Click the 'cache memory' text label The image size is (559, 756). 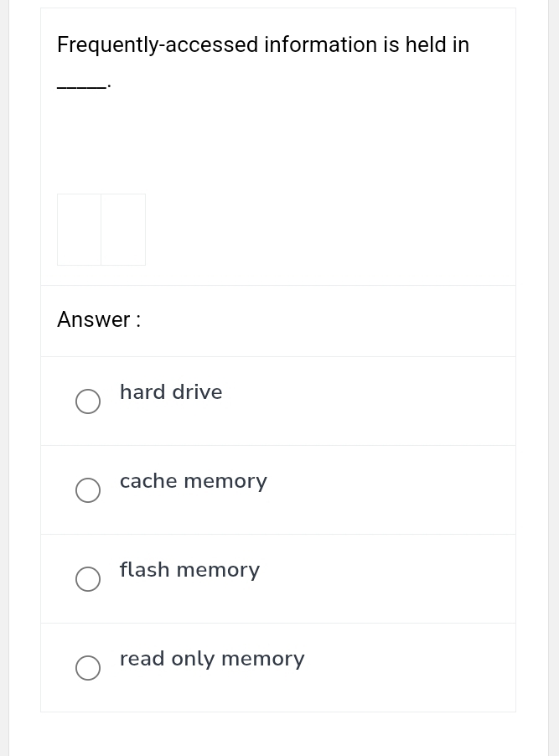click(x=193, y=480)
